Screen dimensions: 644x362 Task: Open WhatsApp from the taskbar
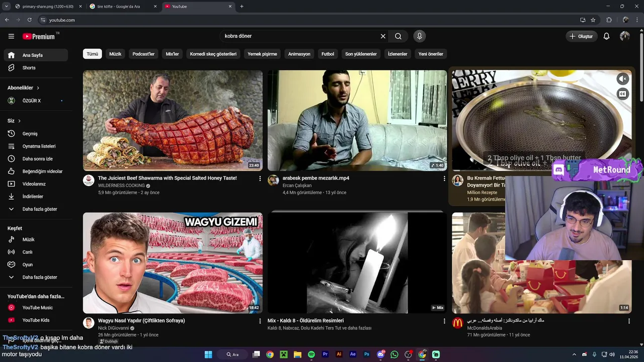[394, 354]
